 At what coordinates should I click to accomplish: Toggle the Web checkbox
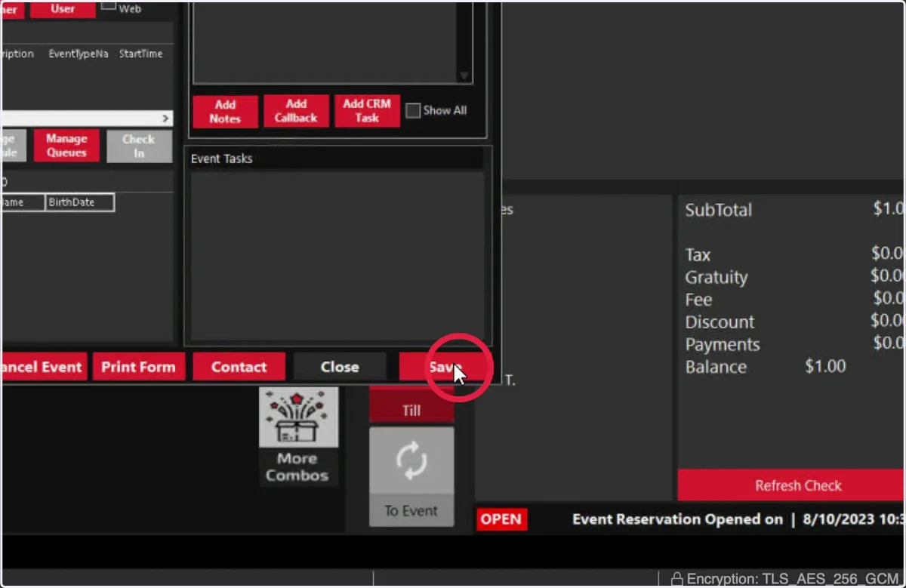(109, 5)
